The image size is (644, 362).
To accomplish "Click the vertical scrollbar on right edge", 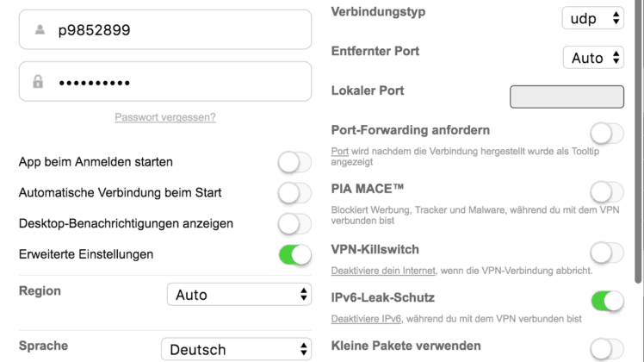I will point(638,142).
